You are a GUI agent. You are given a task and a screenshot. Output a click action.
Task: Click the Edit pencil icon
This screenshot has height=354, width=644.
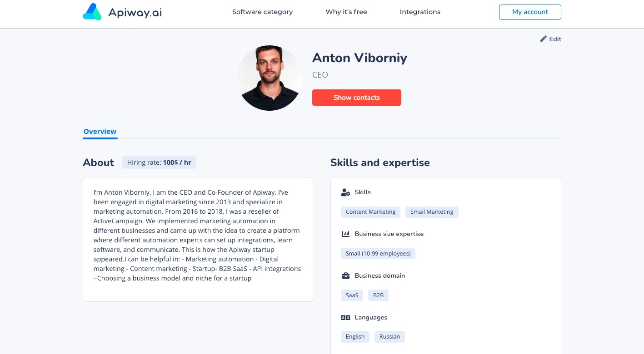click(x=544, y=39)
